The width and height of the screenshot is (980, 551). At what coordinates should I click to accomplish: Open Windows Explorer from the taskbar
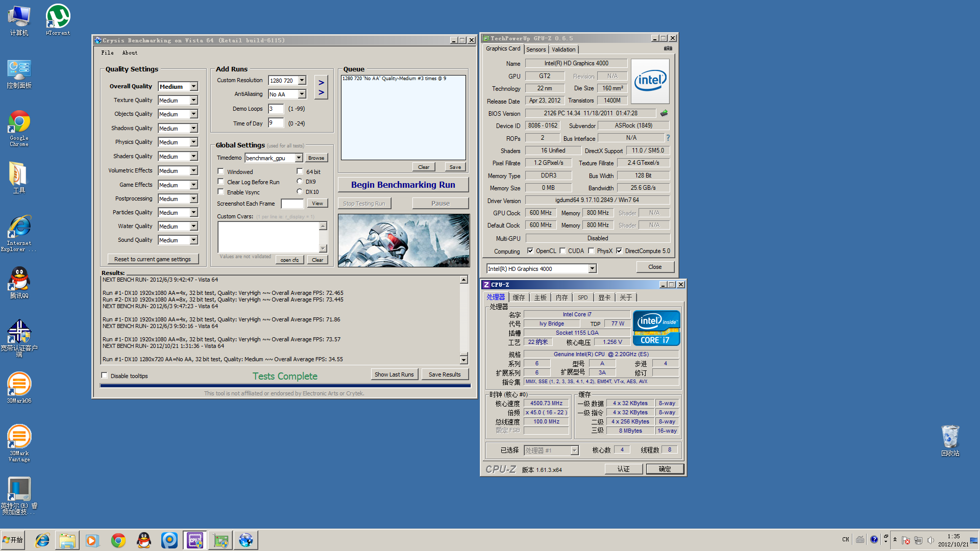(67, 540)
